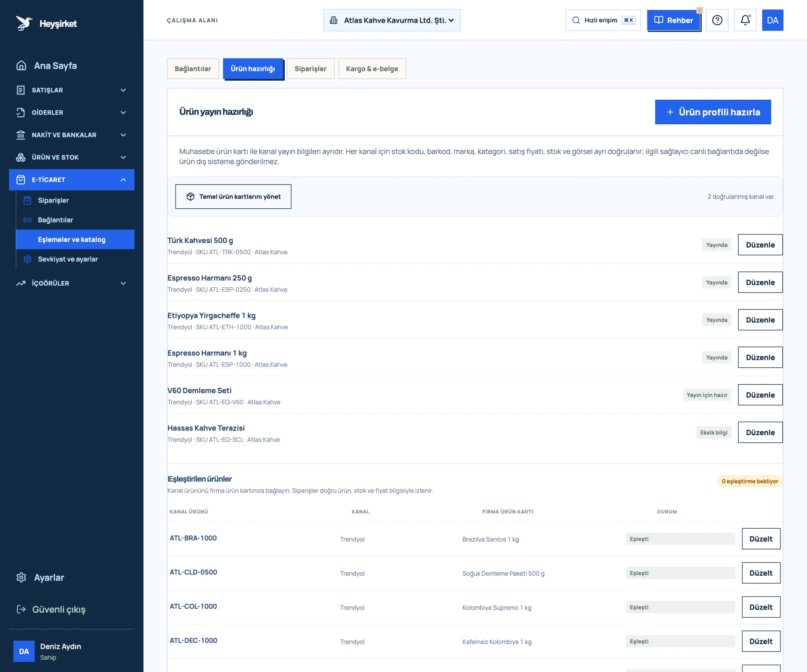Click Düzenle for Hassas Kahve Terazisi
The image size is (807, 672).
(x=760, y=433)
